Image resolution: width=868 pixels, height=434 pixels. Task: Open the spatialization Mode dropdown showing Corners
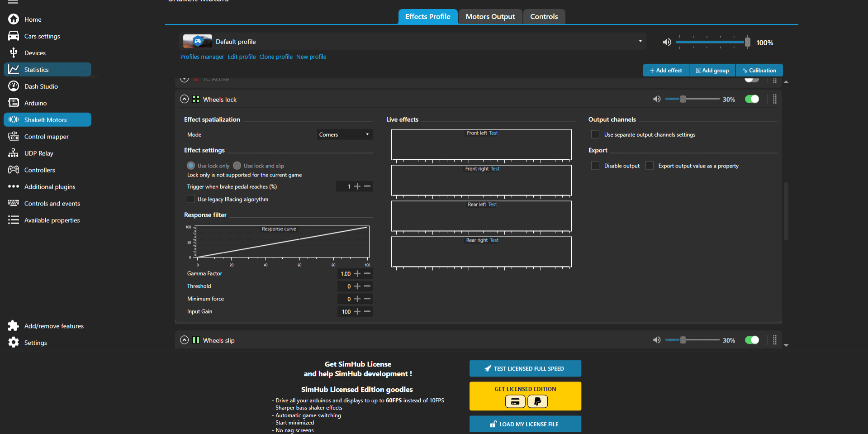(x=344, y=134)
